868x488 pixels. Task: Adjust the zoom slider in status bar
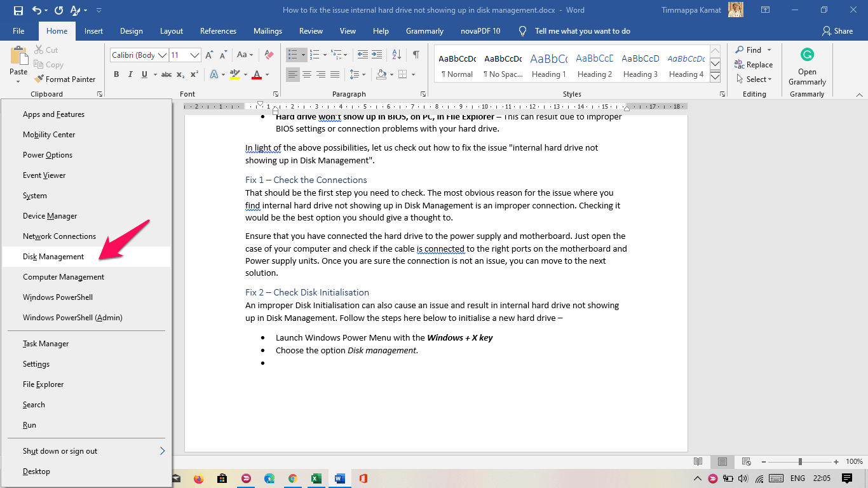click(x=800, y=461)
